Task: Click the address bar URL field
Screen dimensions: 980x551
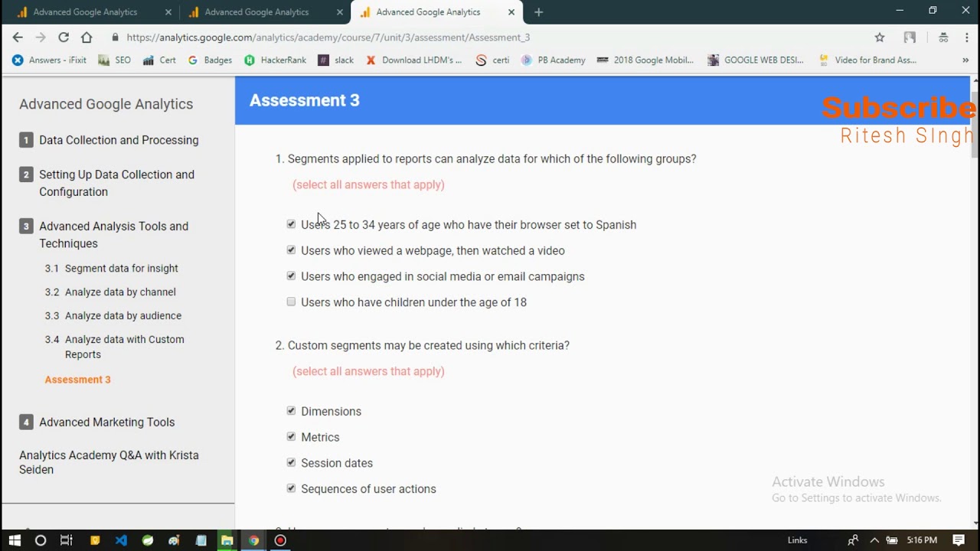Action: coord(490,37)
